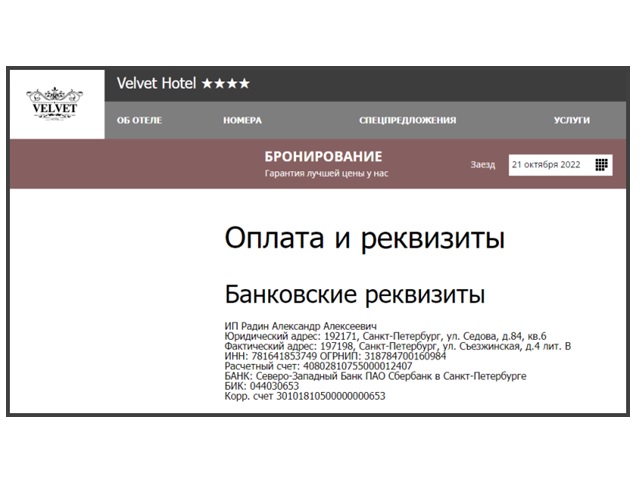Click the Фактический адрес line
This screenshot has width=644, height=499.
click(x=397, y=346)
